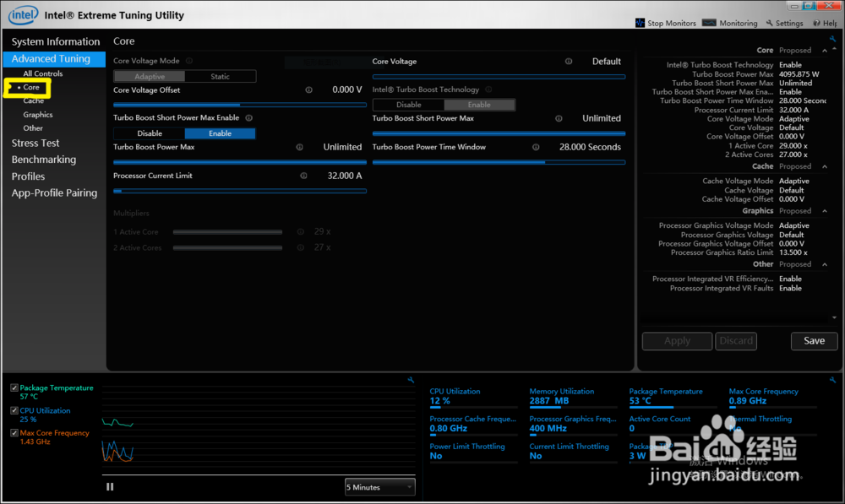This screenshot has height=504, width=845.
Task: Click wrench icon above the monitor statistics
Action: (x=832, y=380)
